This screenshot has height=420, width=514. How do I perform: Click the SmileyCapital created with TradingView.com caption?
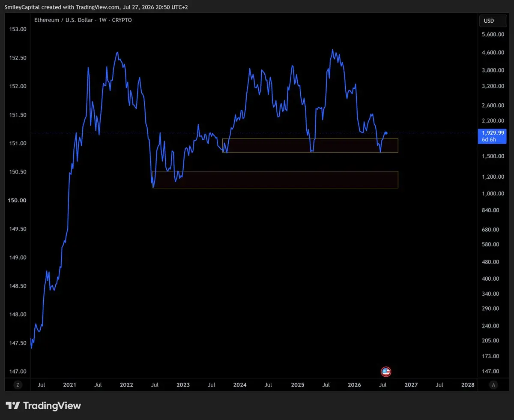pyautogui.click(x=96, y=7)
